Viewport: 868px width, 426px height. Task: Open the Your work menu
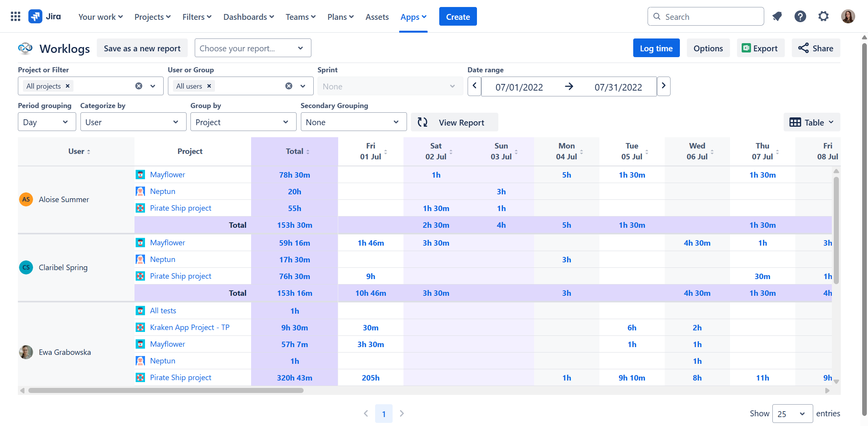[101, 17]
